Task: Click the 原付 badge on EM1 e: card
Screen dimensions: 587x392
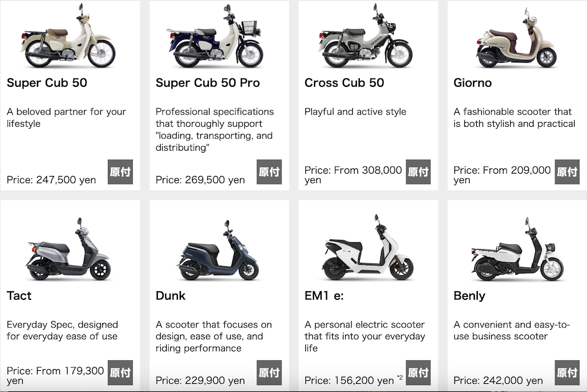Action: (419, 373)
